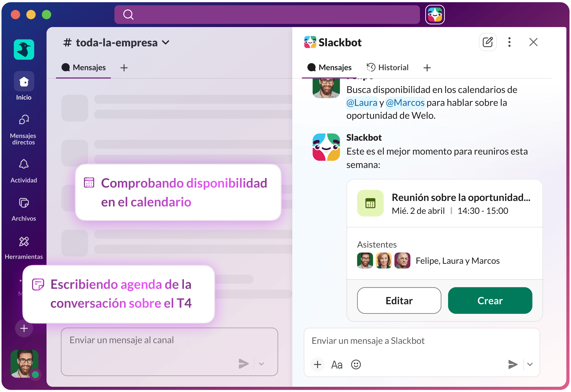Open send options dropdown in channel composer
This screenshot has height=392, width=571.
261,364
